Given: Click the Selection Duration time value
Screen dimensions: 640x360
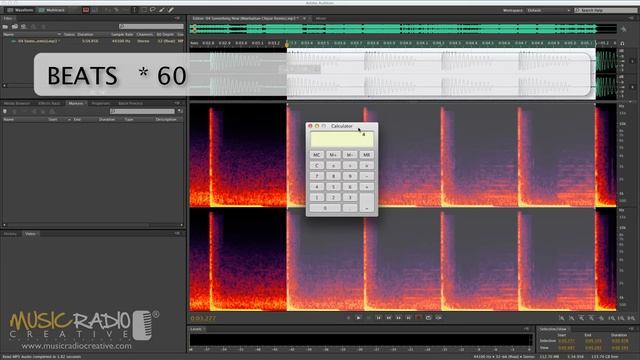Looking at the screenshot, I should pos(620,341).
